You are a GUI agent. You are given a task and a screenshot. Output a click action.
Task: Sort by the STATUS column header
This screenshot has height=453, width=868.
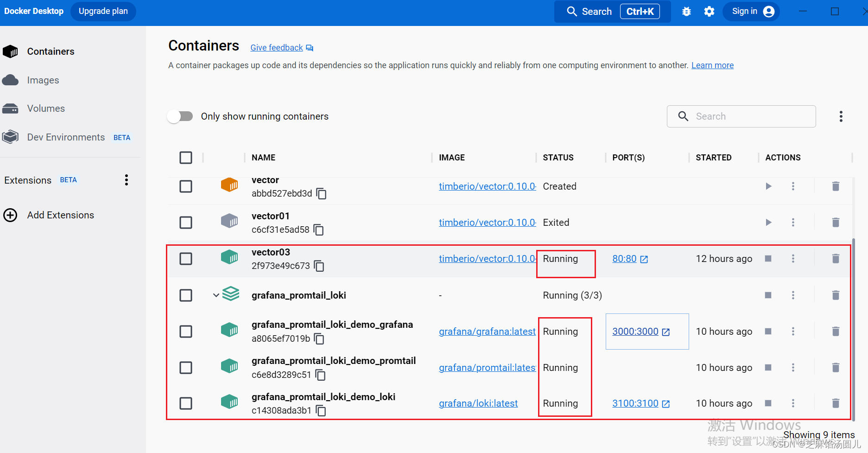pyautogui.click(x=558, y=158)
